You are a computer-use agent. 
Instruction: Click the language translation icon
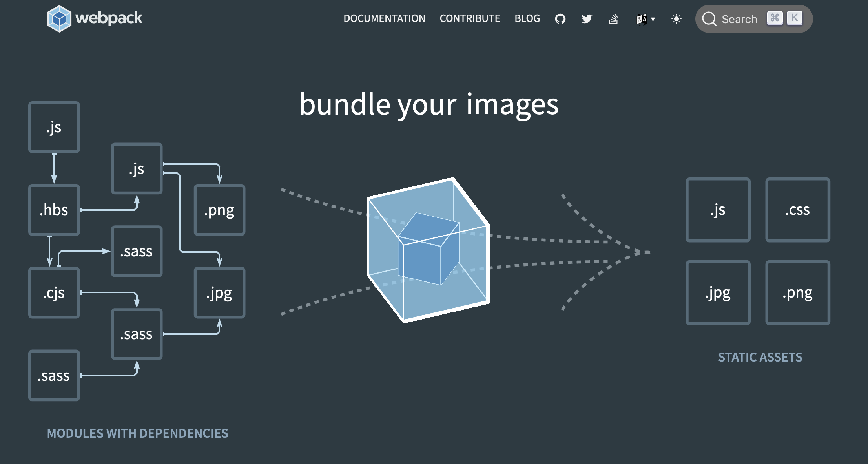point(642,19)
